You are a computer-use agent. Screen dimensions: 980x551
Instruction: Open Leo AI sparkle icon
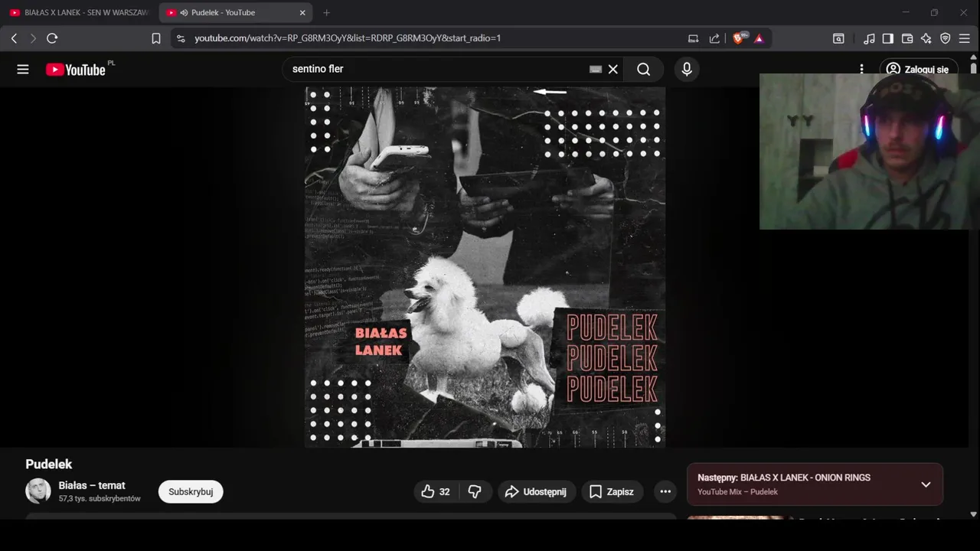pyautogui.click(x=926, y=38)
